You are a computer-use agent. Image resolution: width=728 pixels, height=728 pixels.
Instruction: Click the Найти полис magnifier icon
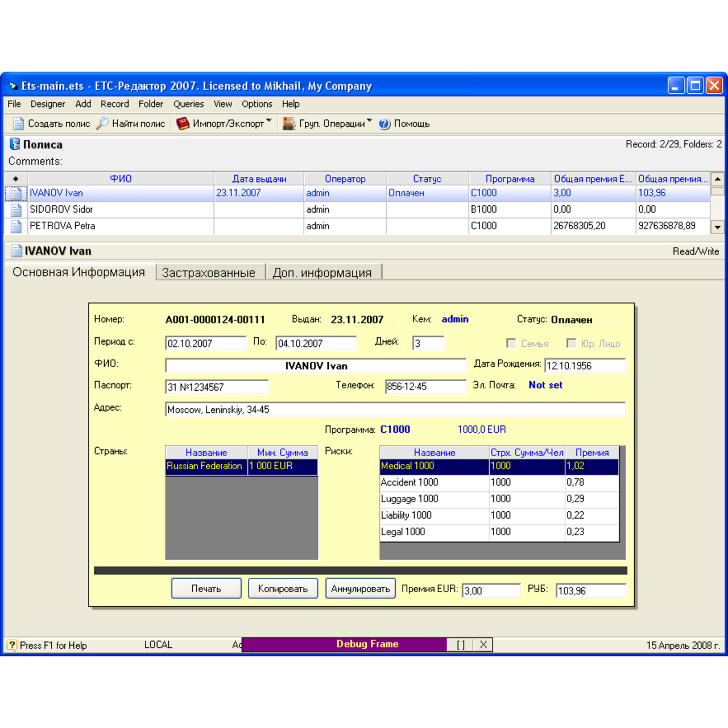click(x=102, y=123)
